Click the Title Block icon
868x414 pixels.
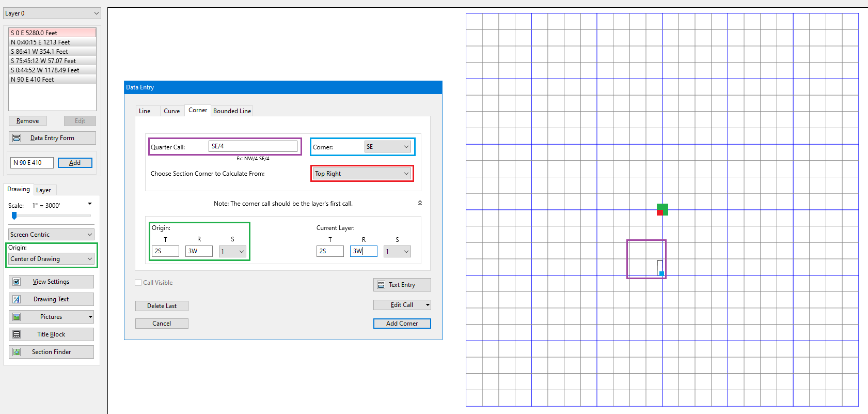[17, 334]
